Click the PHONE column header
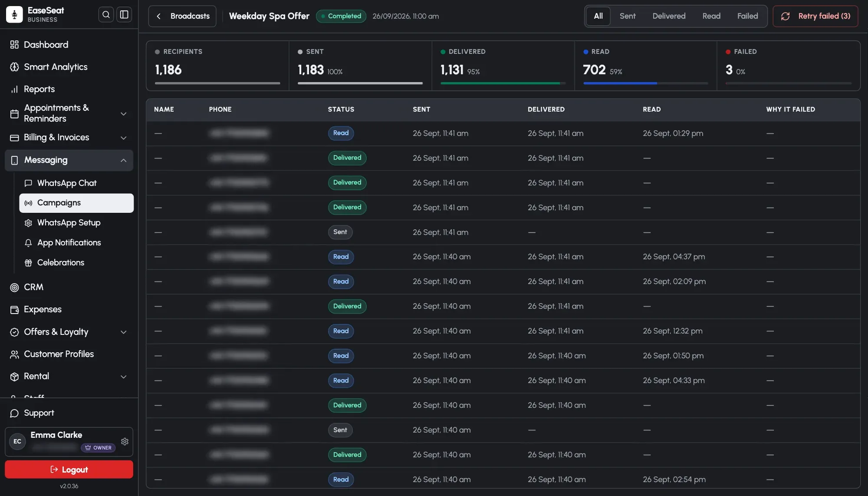This screenshot has width=868, height=496. pyautogui.click(x=220, y=109)
